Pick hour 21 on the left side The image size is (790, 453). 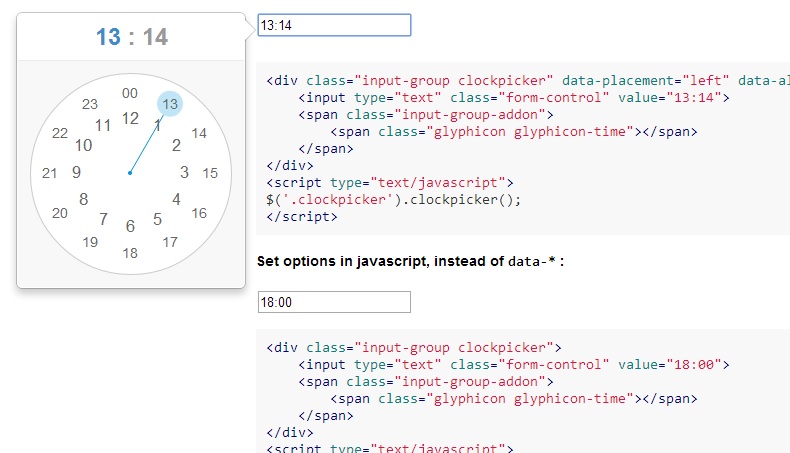click(50, 173)
